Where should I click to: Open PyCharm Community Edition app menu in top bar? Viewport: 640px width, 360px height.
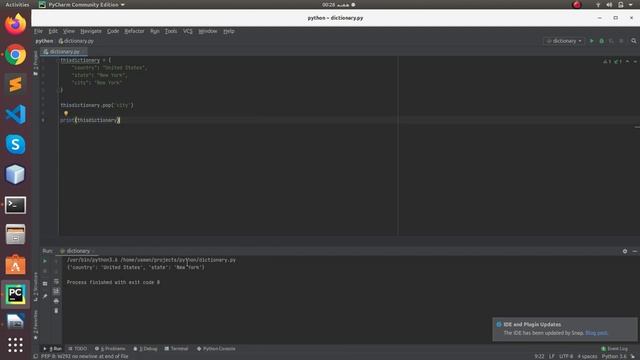point(82,4)
